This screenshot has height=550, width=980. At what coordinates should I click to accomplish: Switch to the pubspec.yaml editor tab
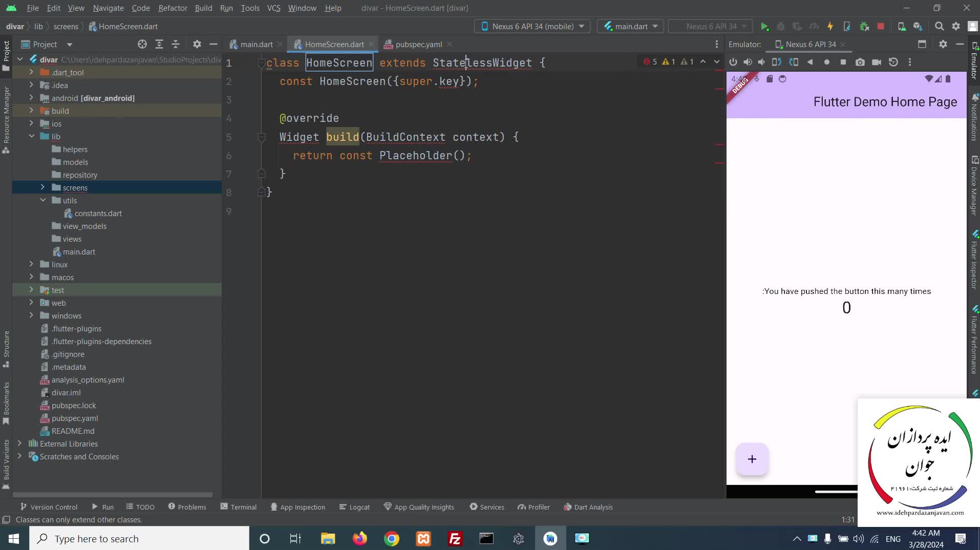(418, 45)
